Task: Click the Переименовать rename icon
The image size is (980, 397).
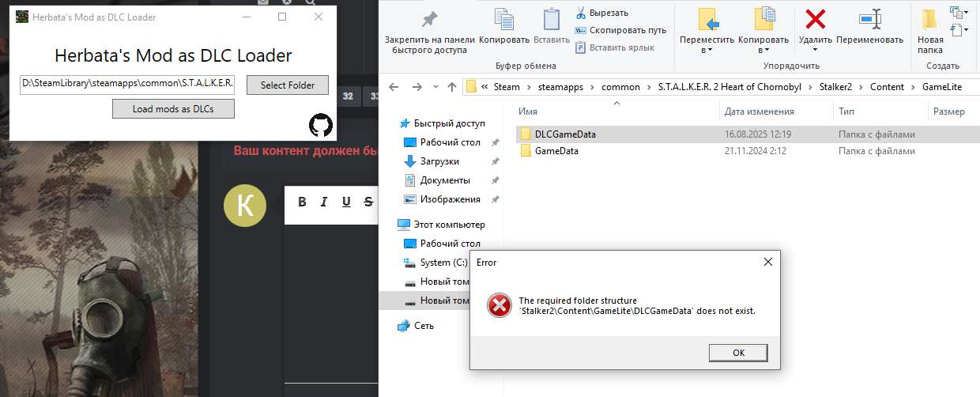Action: pos(869,20)
